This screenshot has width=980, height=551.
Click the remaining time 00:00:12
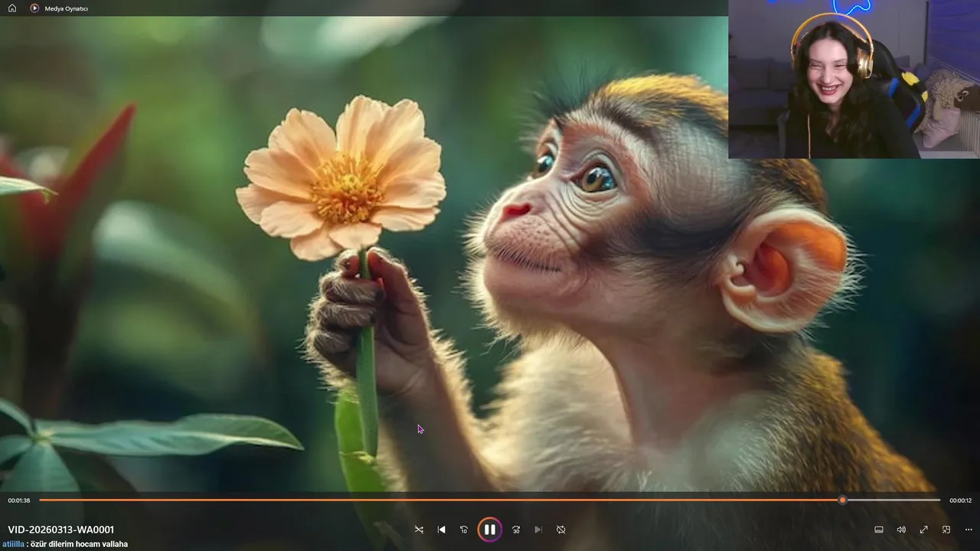960,500
